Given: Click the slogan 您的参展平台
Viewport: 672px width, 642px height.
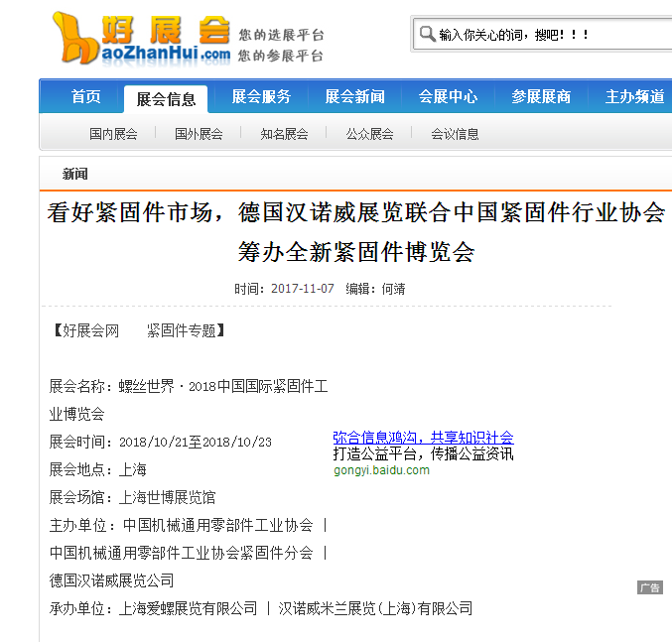Looking at the screenshot, I should (281, 56).
